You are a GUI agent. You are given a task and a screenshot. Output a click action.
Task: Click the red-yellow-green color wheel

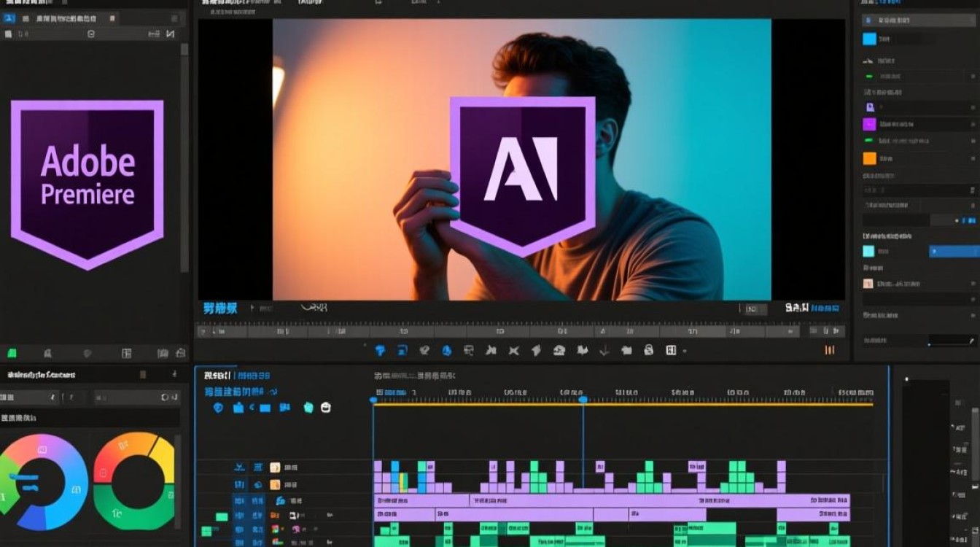point(134,481)
